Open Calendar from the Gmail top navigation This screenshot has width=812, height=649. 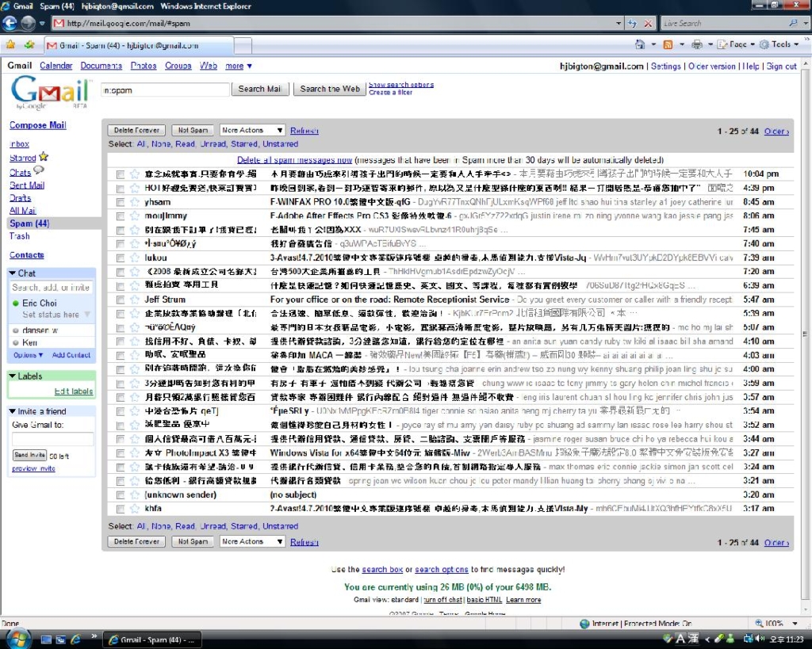click(x=56, y=66)
